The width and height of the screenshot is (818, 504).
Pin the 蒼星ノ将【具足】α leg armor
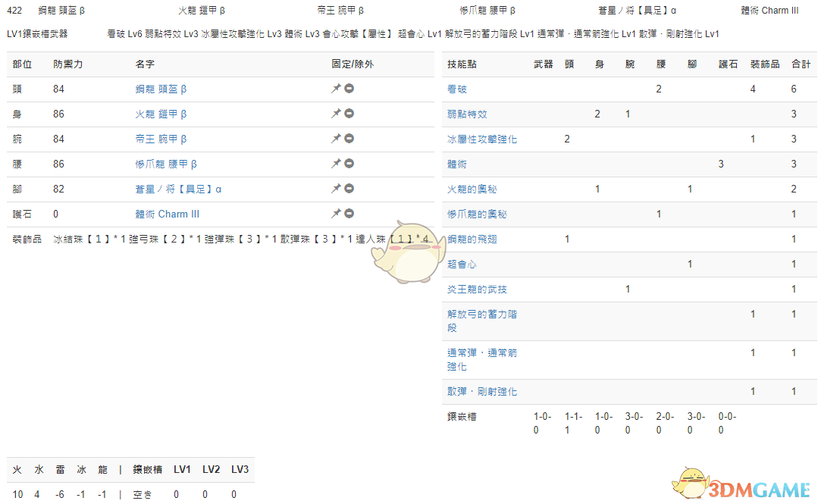(336, 189)
